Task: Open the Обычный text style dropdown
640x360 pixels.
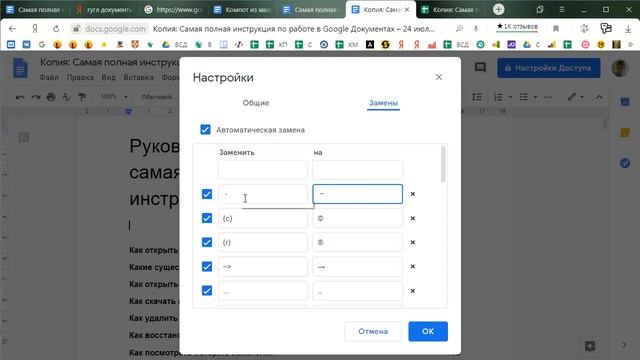Action: pyautogui.click(x=159, y=97)
